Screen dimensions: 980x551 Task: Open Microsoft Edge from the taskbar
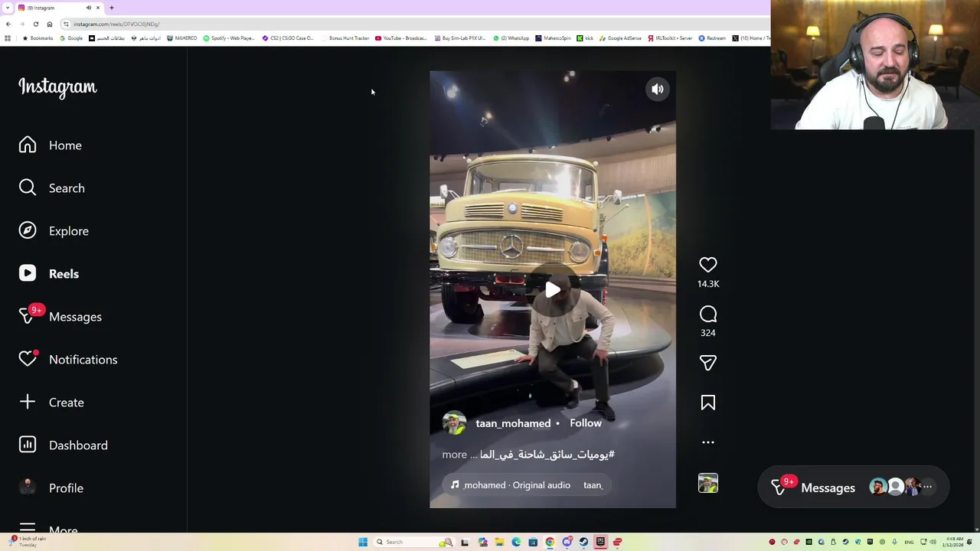point(516,542)
